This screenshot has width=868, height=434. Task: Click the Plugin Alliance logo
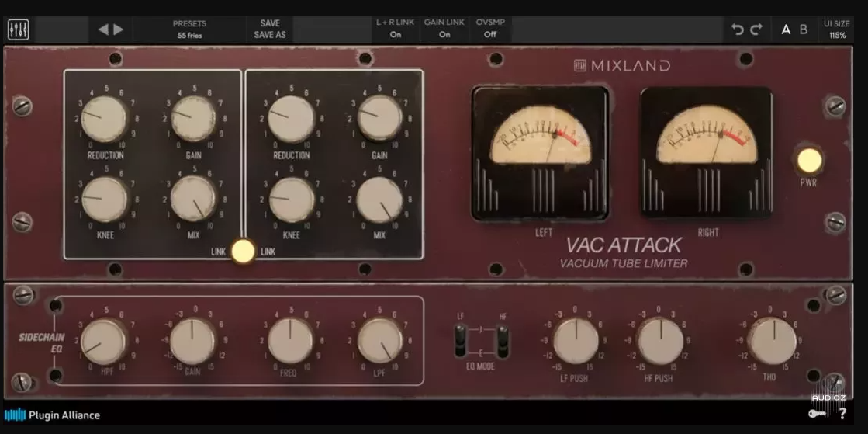click(x=53, y=415)
